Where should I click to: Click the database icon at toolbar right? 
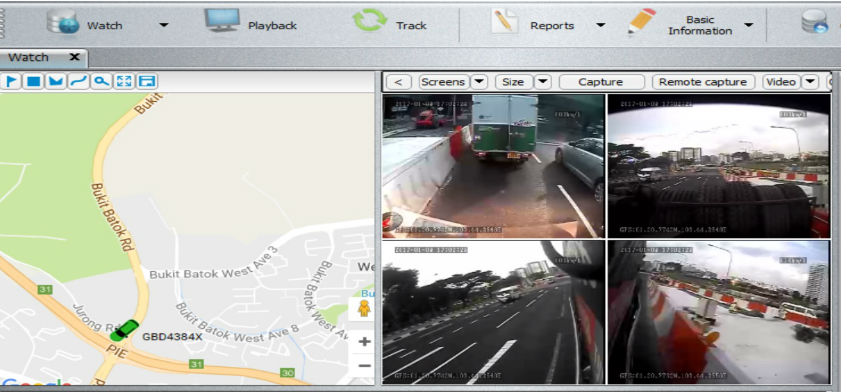tap(815, 22)
